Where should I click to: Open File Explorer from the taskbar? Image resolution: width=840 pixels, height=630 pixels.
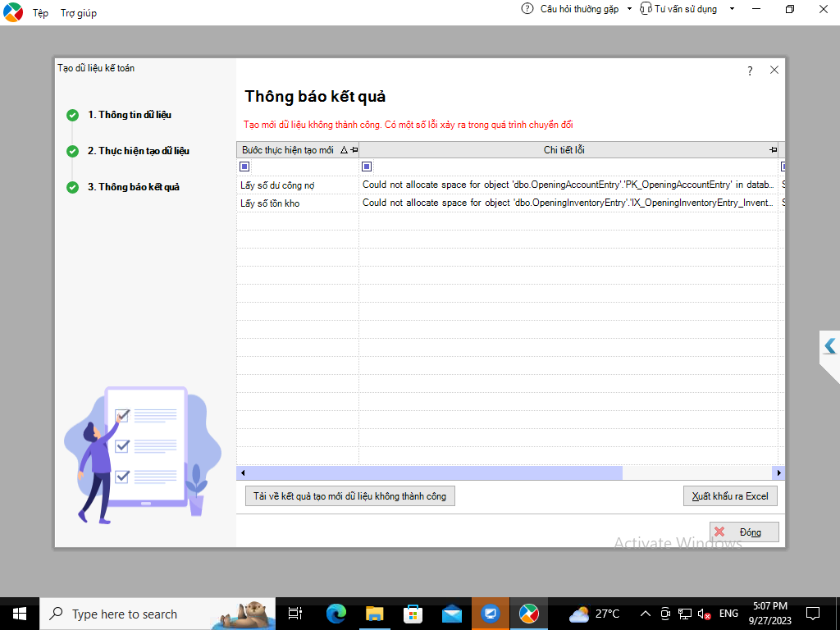(x=374, y=614)
